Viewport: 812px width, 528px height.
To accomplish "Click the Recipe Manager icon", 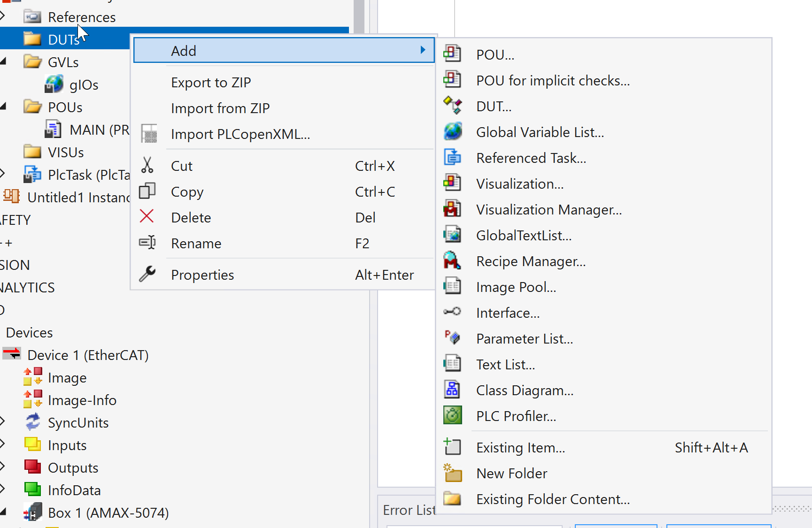I will [x=452, y=261].
